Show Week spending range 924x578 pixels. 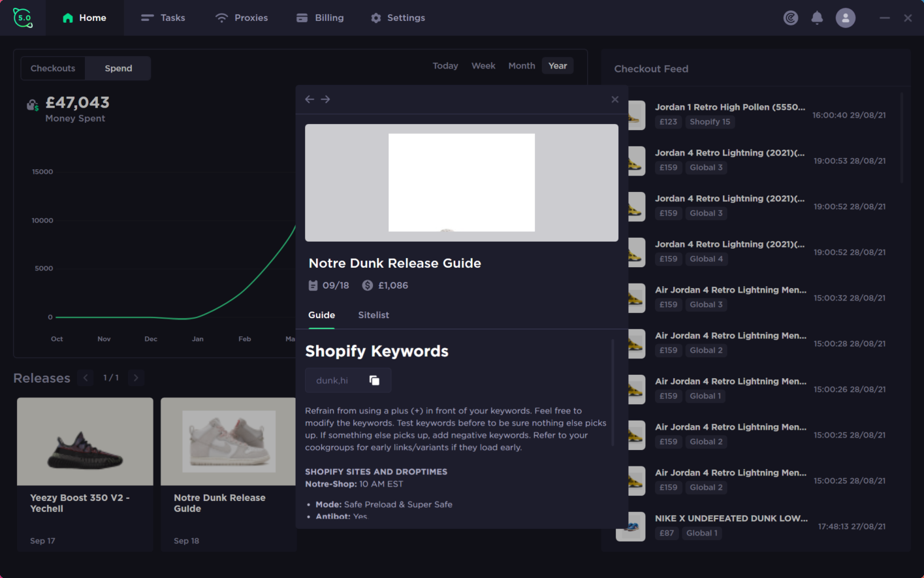(483, 66)
